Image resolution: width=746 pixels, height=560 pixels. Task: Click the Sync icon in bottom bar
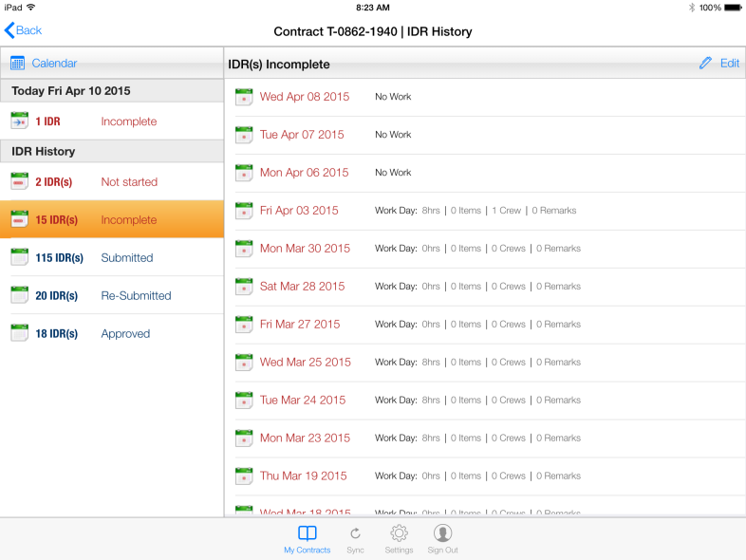355,533
